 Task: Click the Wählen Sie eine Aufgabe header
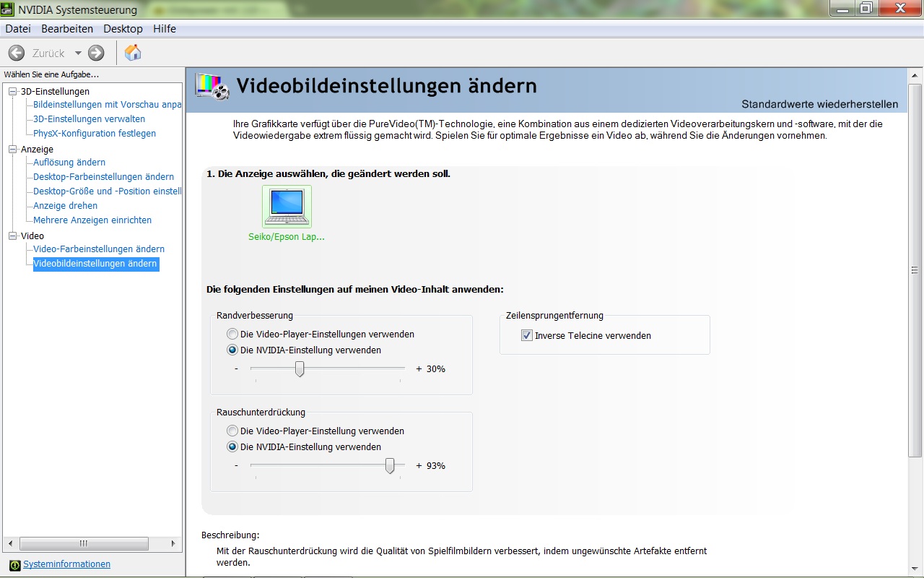(51, 74)
